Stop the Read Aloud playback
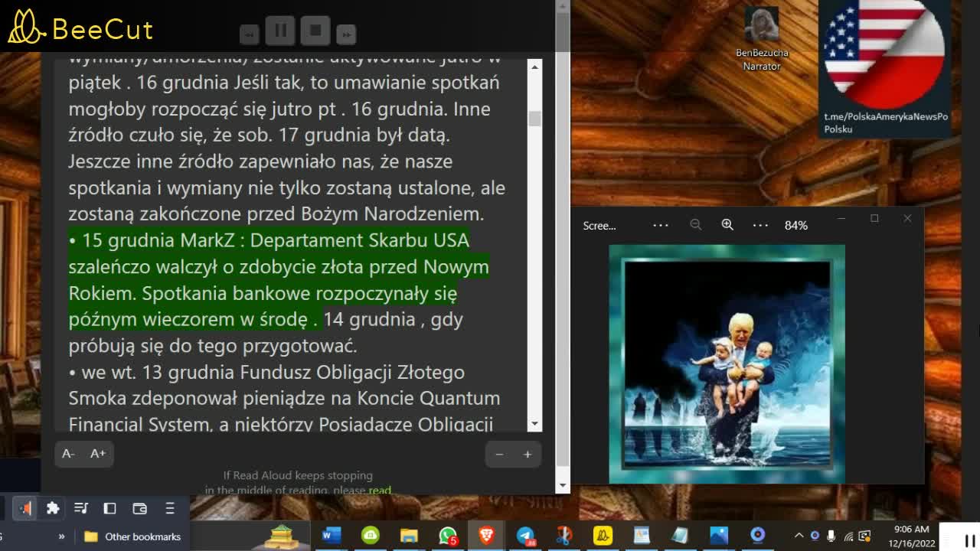980x551 pixels. (x=315, y=31)
